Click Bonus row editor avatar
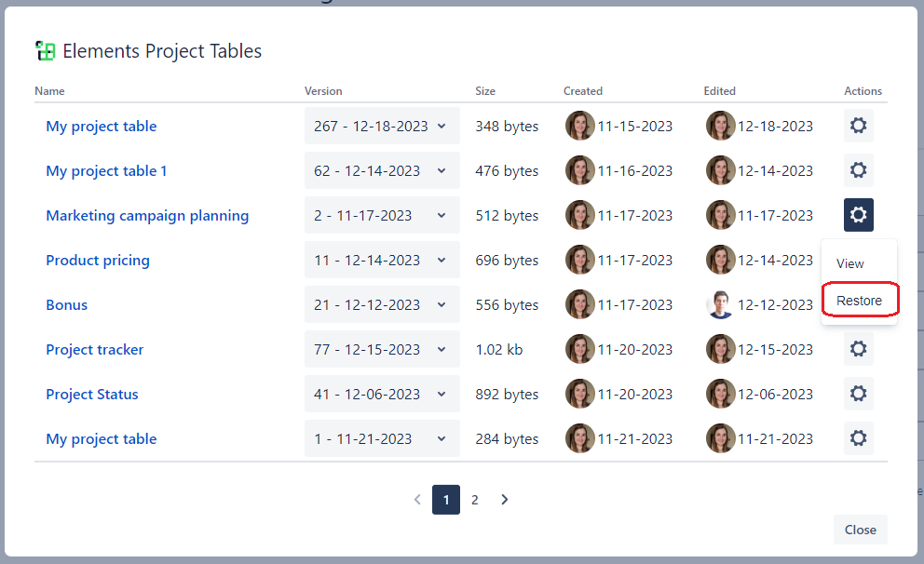 pyautogui.click(x=720, y=305)
